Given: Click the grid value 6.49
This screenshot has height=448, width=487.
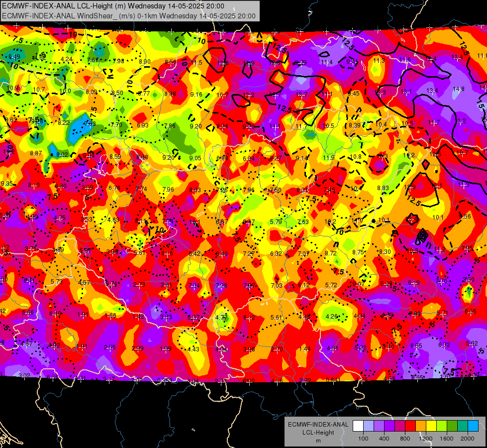Looking at the screenshot, I should click(14, 57).
